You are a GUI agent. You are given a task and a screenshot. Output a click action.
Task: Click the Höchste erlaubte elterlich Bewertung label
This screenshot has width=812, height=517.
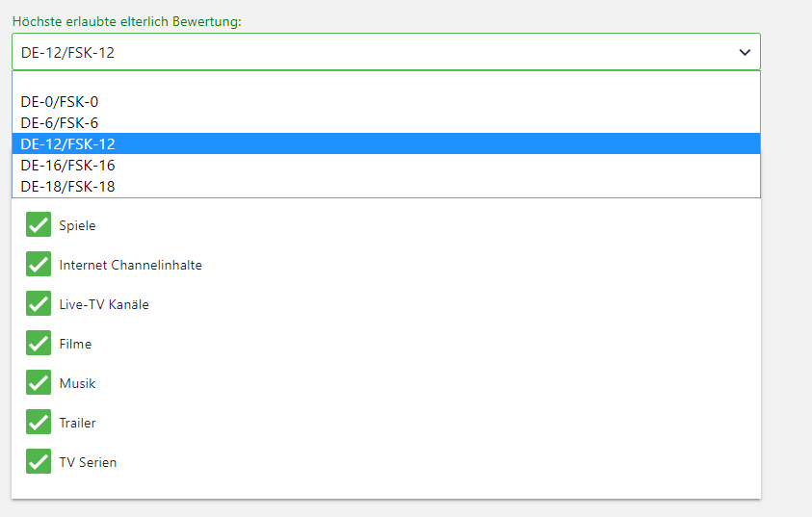pyautogui.click(x=127, y=22)
